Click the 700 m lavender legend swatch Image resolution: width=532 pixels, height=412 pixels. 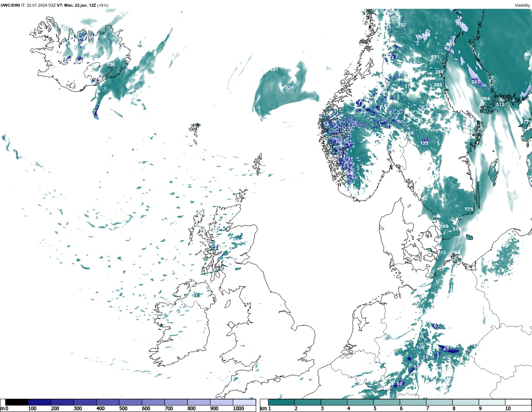[176, 402]
